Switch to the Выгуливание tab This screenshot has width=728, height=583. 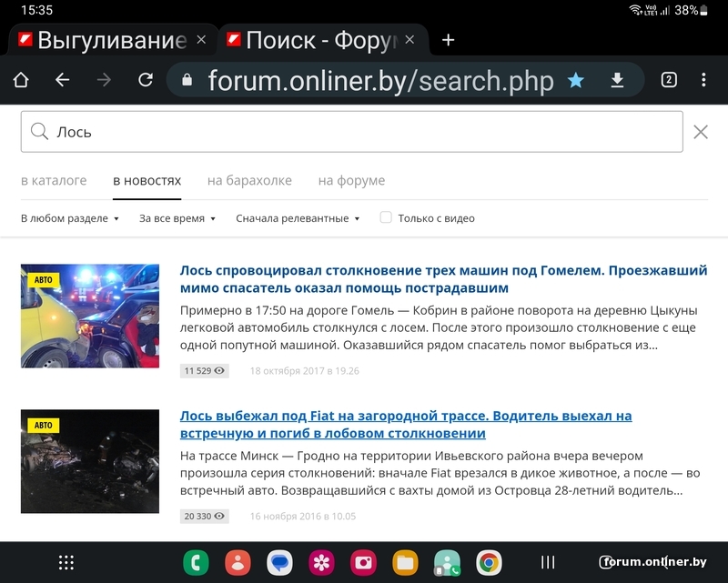click(x=111, y=40)
